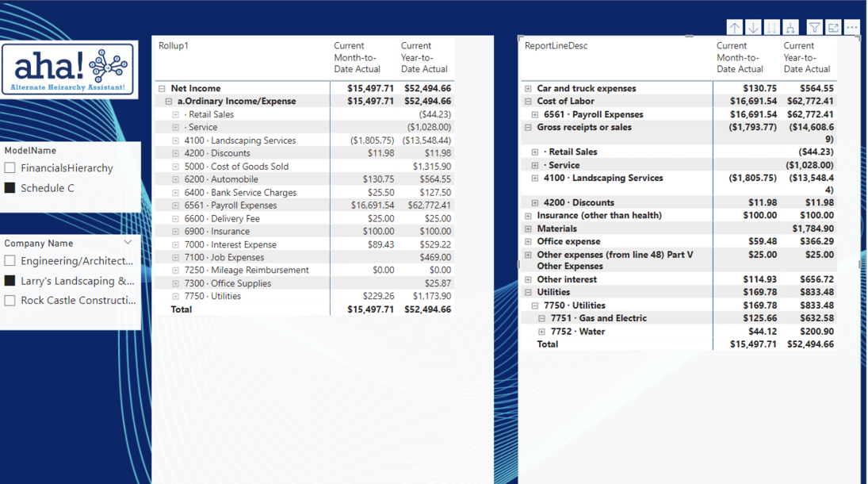Expand Other expenses (from line 48) row
Screen dimensions: 868x484
pos(528,255)
